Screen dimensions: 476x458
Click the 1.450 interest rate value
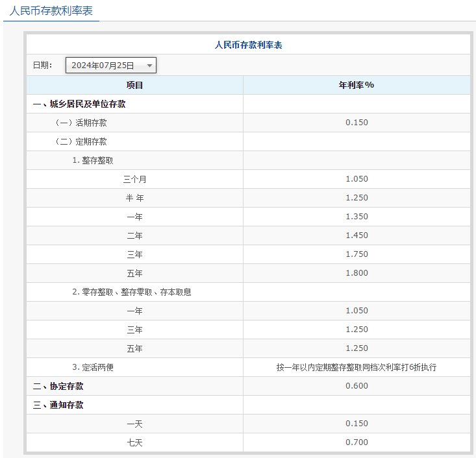(x=357, y=235)
